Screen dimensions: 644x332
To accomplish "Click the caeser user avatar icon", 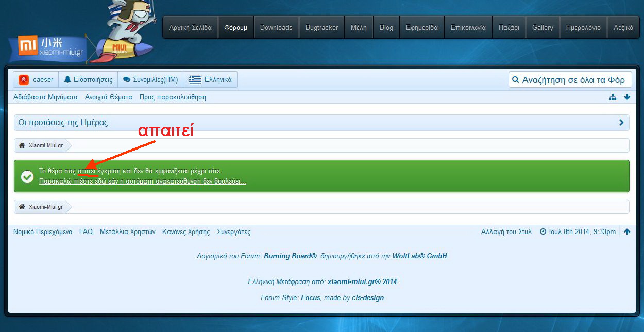I will [24, 80].
